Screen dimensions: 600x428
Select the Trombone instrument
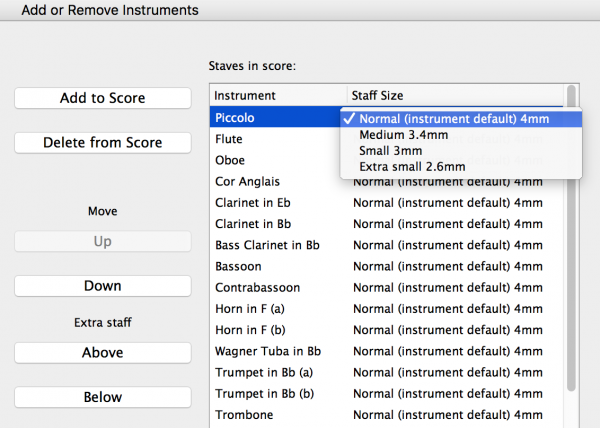click(x=244, y=415)
